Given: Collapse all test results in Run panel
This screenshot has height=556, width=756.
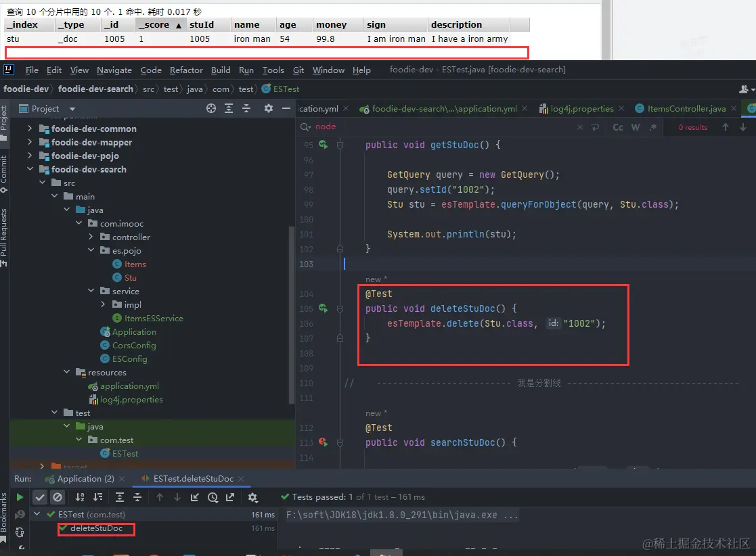Looking at the screenshot, I should pyautogui.click(x=137, y=497).
